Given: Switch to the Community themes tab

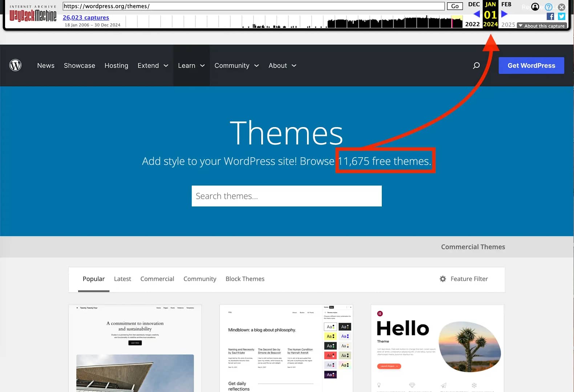Looking at the screenshot, I should click(200, 279).
